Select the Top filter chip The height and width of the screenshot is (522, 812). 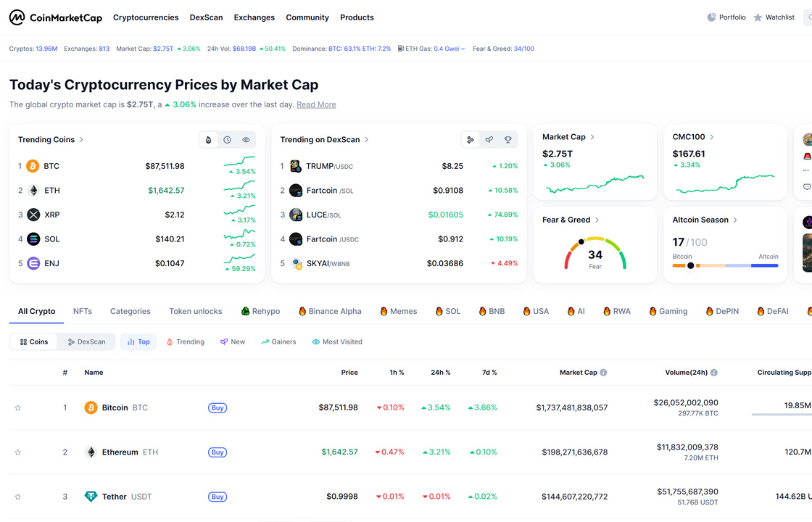138,341
